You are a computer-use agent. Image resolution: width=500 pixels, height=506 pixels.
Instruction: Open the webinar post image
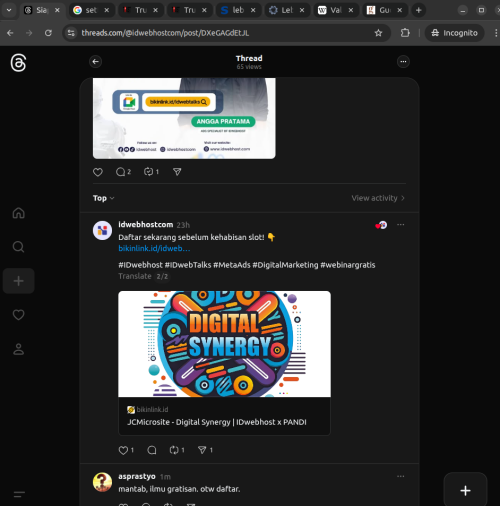184,118
